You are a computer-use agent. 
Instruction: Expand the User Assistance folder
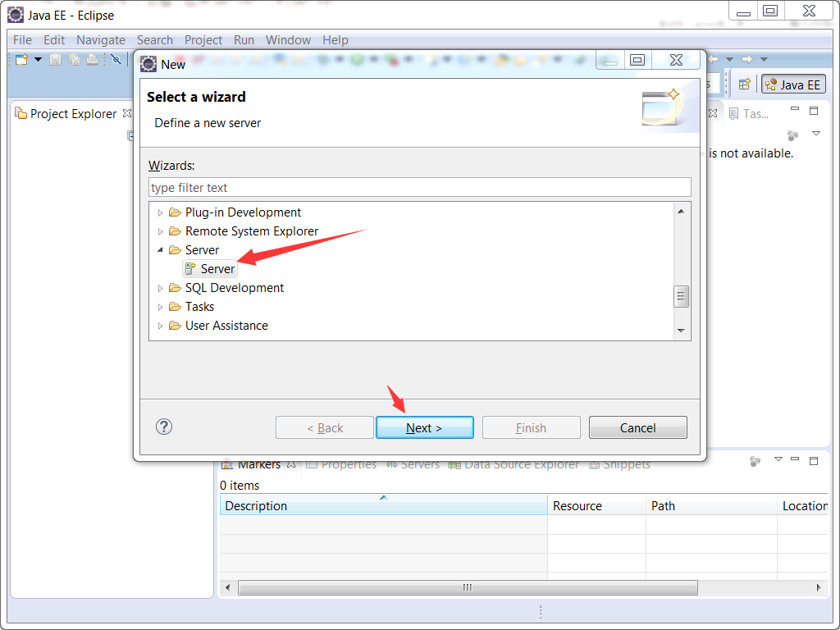point(160,326)
